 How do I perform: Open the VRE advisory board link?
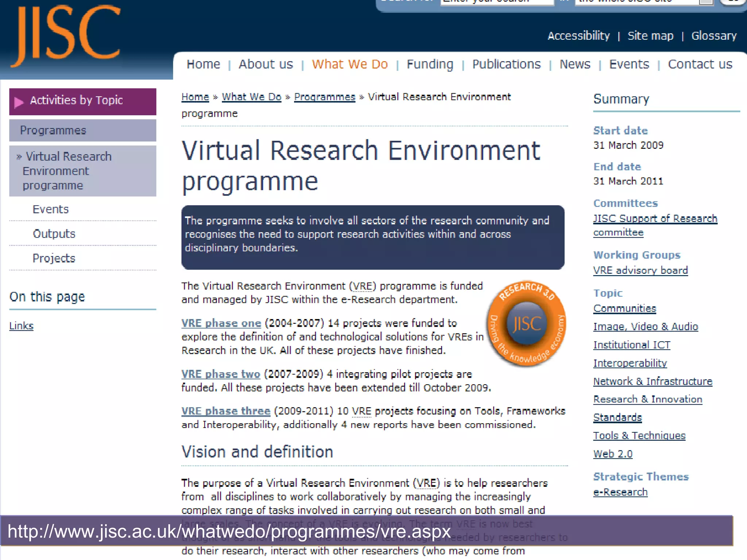click(x=640, y=271)
